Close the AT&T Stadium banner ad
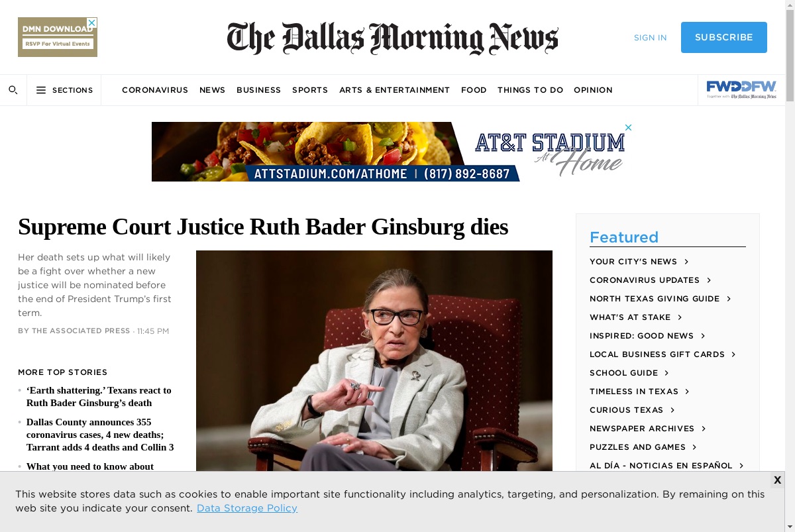The width and height of the screenshot is (795, 532). coord(629,127)
